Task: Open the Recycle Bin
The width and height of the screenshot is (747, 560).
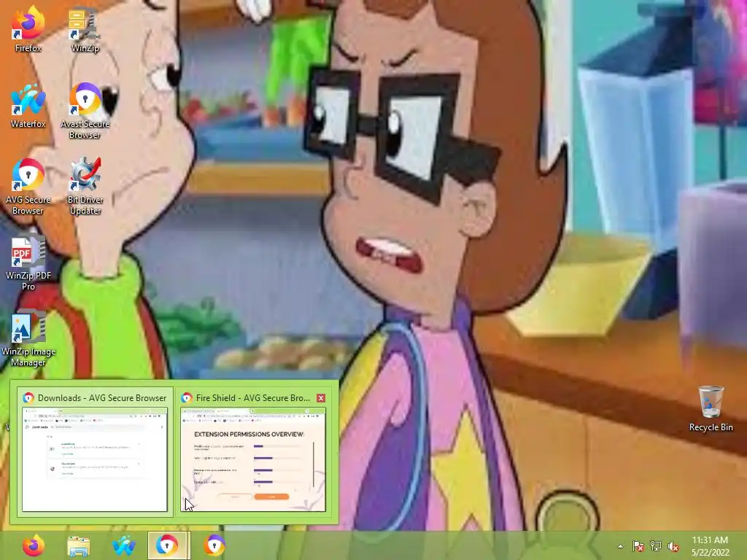Action: 711,408
